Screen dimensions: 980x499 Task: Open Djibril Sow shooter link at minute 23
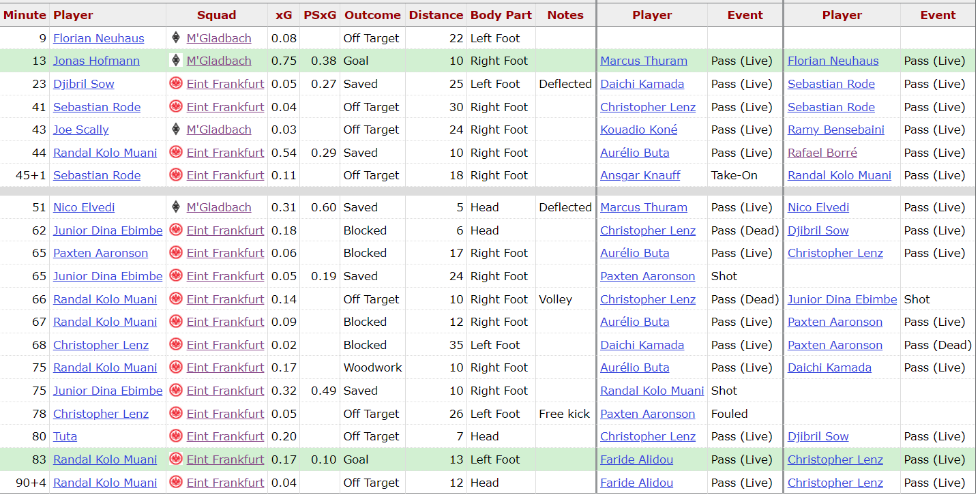84,84
